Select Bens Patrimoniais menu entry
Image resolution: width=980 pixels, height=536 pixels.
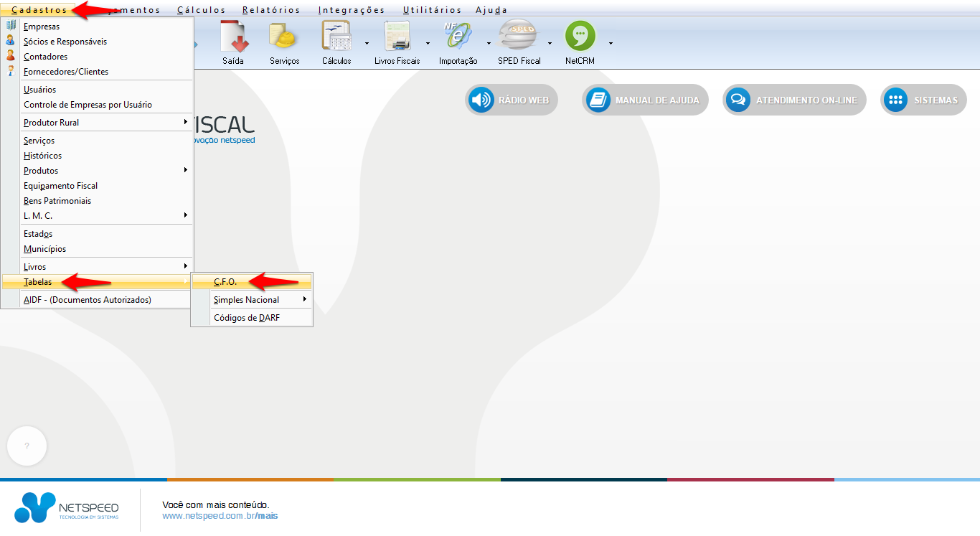click(x=98, y=200)
